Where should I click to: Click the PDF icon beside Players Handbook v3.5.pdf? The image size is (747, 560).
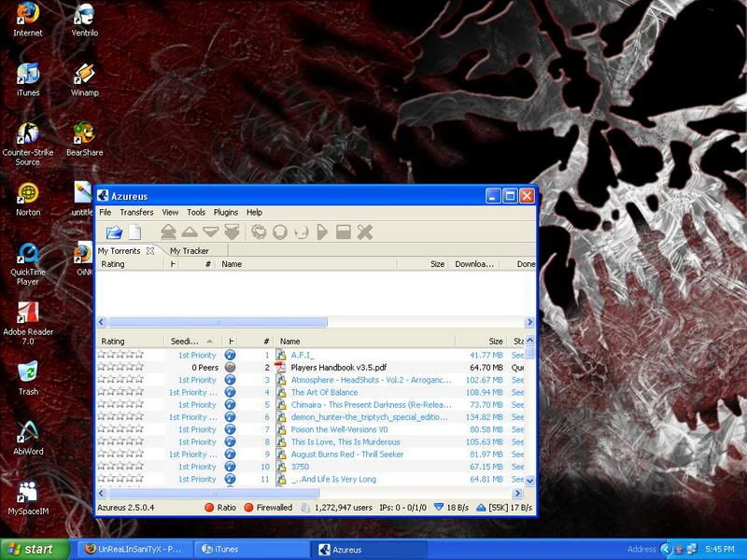pos(281,367)
